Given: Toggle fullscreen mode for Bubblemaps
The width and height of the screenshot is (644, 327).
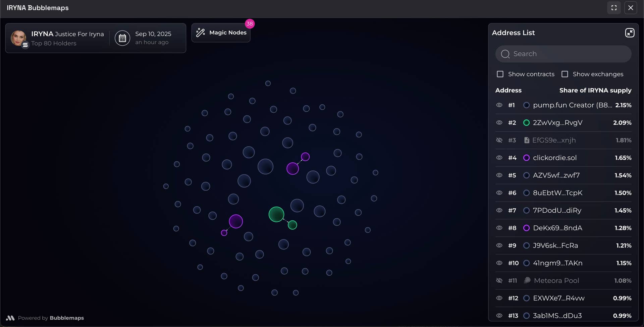Looking at the screenshot, I should pyautogui.click(x=614, y=8).
